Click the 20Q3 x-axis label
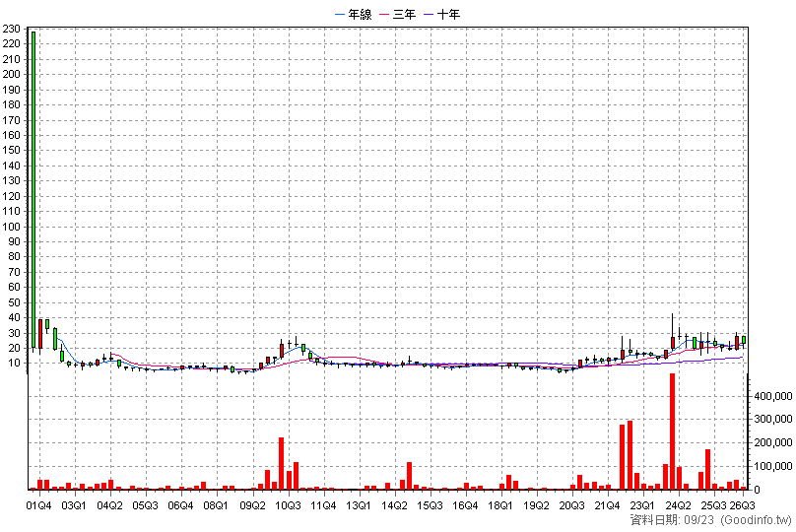The height and width of the screenshot is (532, 796). [x=571, y=505]
